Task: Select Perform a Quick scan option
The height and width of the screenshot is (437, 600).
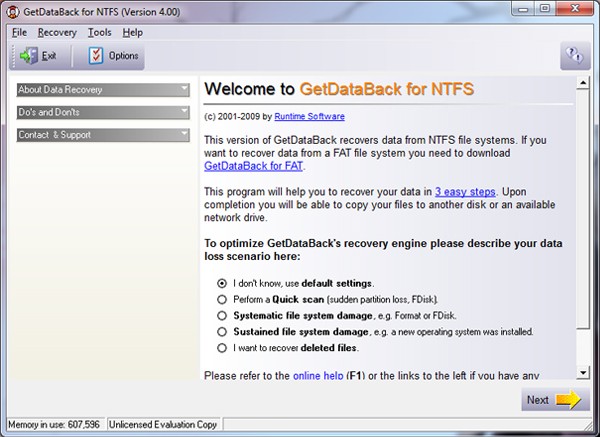Action: pyautogui.click(x=222, y=299)
